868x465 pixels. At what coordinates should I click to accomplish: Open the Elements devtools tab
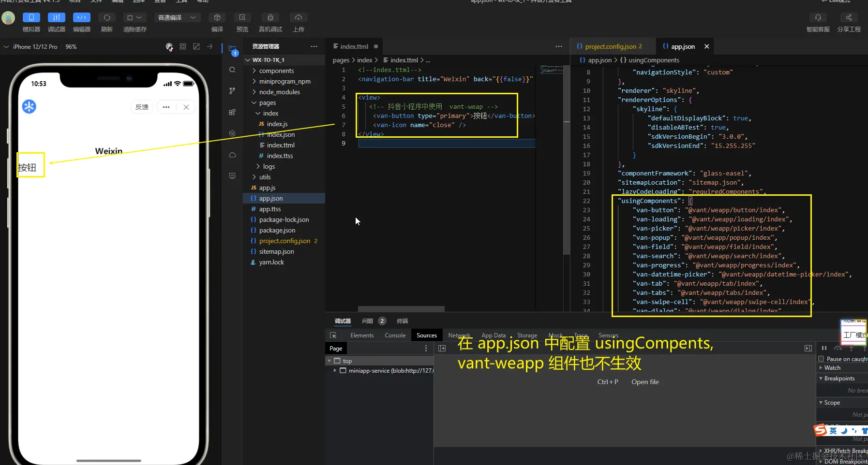[x=362, y=335]
